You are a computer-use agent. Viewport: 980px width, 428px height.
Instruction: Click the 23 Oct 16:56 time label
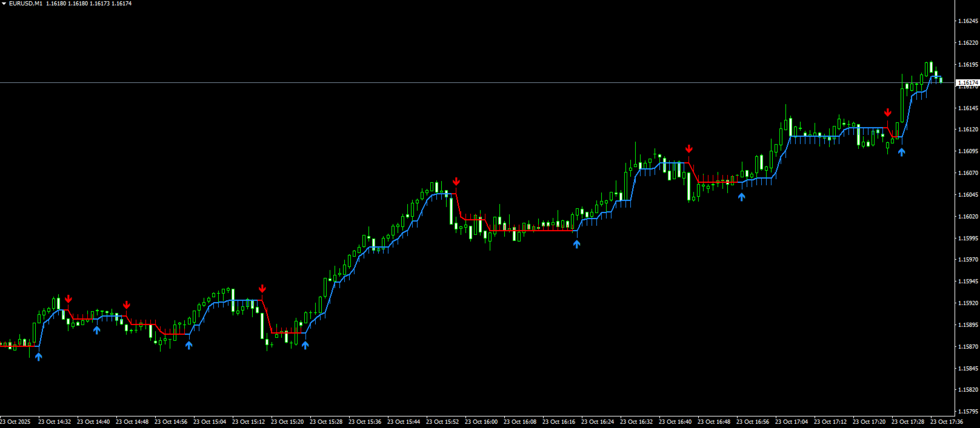click(x=753, y=422)
